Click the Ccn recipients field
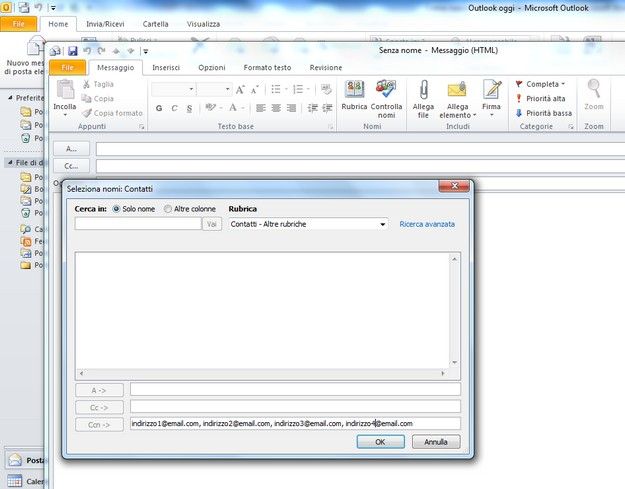 coord(295,424)
